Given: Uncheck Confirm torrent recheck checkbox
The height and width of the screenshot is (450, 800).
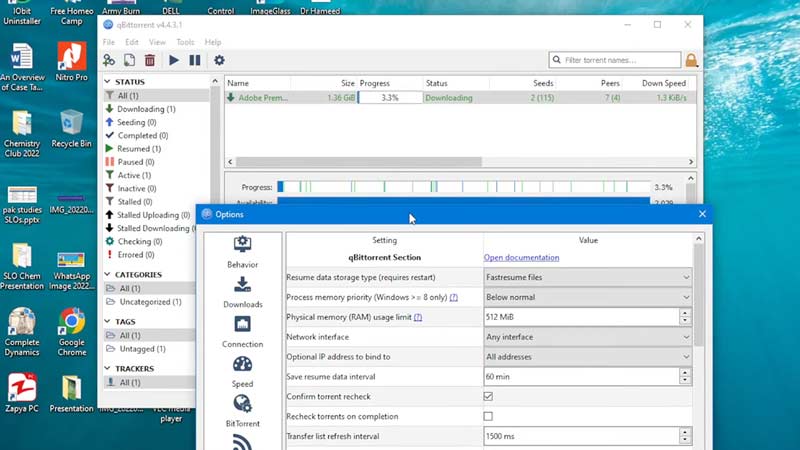Looking at the screenshot, I should (488, 396).
